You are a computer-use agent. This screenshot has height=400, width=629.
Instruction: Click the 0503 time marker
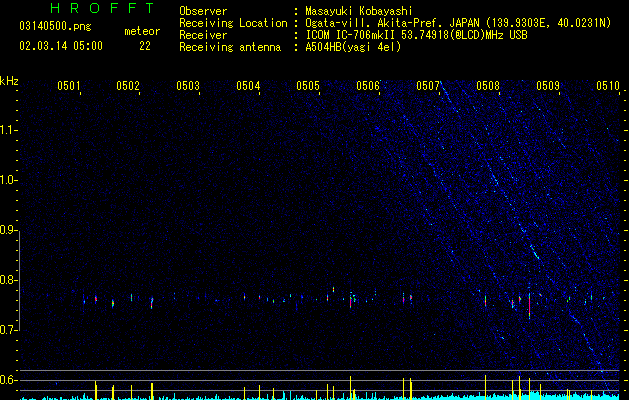tap(188, 85)
